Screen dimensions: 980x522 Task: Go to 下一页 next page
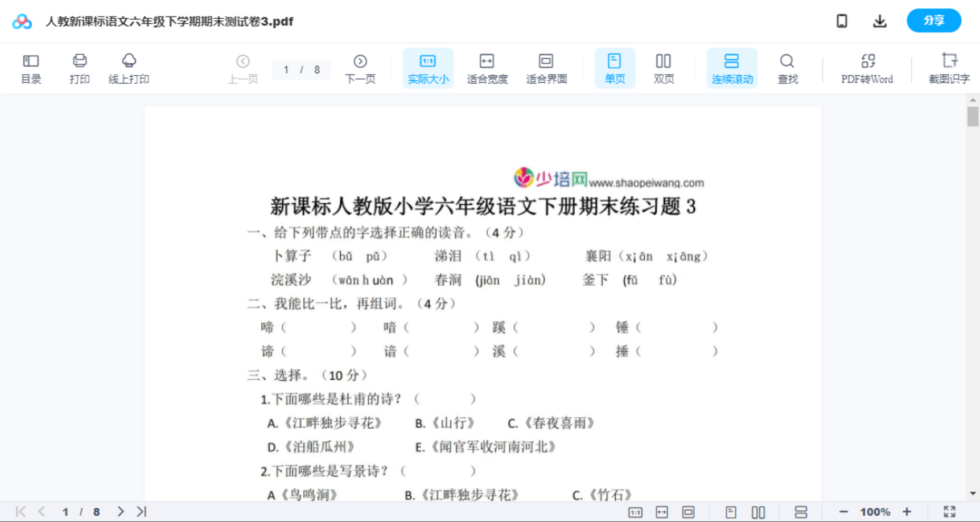tap(360, 68)
